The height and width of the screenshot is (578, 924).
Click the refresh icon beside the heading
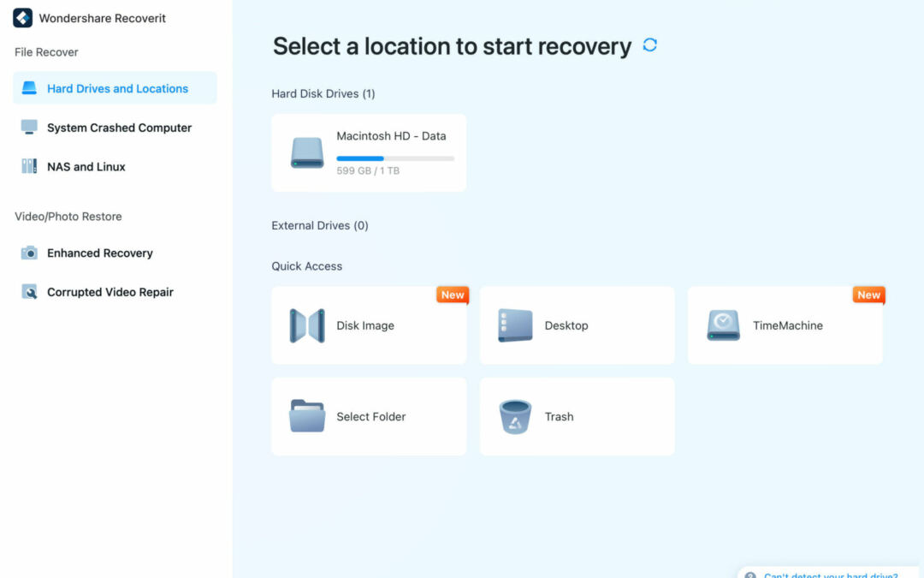(650, 45)
